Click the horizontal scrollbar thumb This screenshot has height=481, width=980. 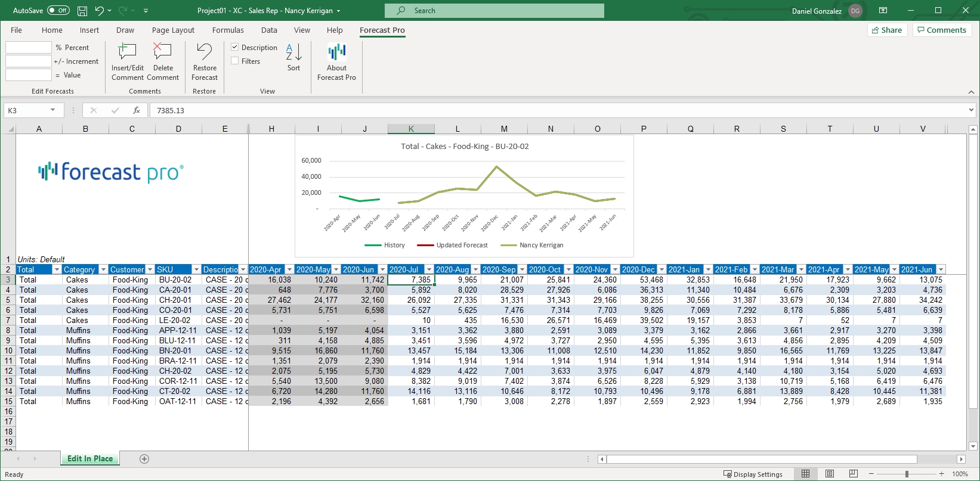point(762,459)
